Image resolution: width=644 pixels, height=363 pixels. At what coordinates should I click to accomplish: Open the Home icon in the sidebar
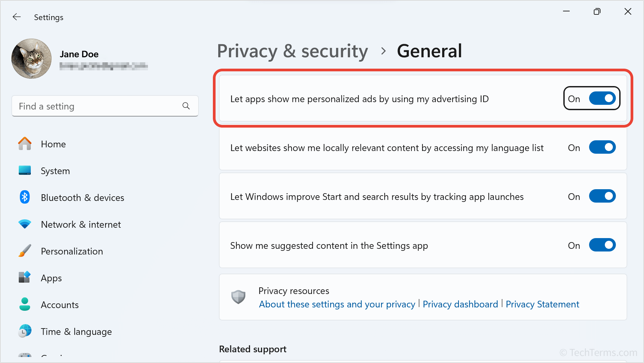pyautogui.click(x=25, y=144)
